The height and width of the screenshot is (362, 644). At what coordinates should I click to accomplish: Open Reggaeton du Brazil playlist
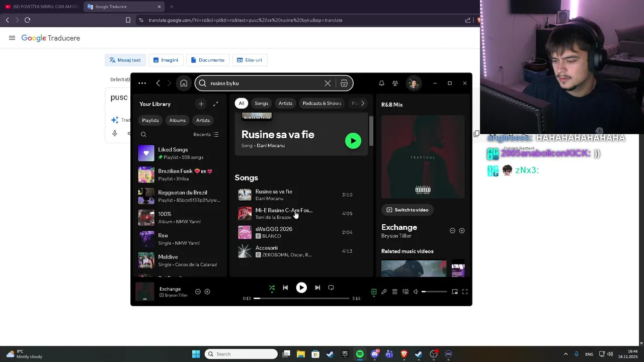click(180, 196)
